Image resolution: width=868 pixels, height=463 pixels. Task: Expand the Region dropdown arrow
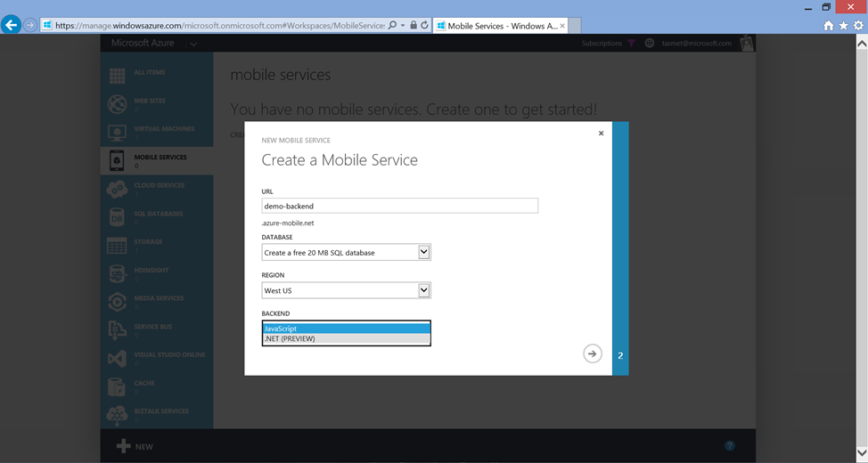[x=423, y=290]
